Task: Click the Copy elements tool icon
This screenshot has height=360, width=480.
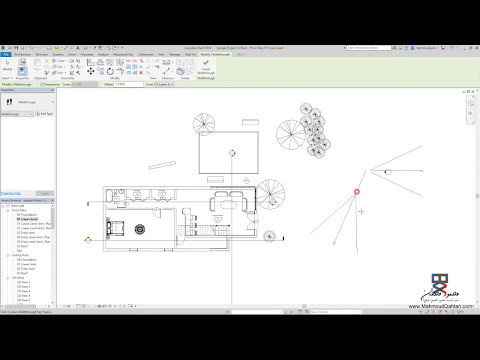Action: [101, 71]
